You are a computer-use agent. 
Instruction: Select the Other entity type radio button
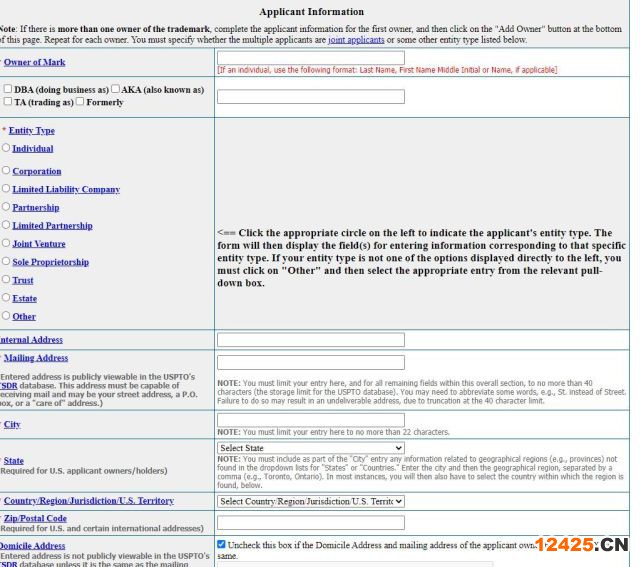(6, 316)
